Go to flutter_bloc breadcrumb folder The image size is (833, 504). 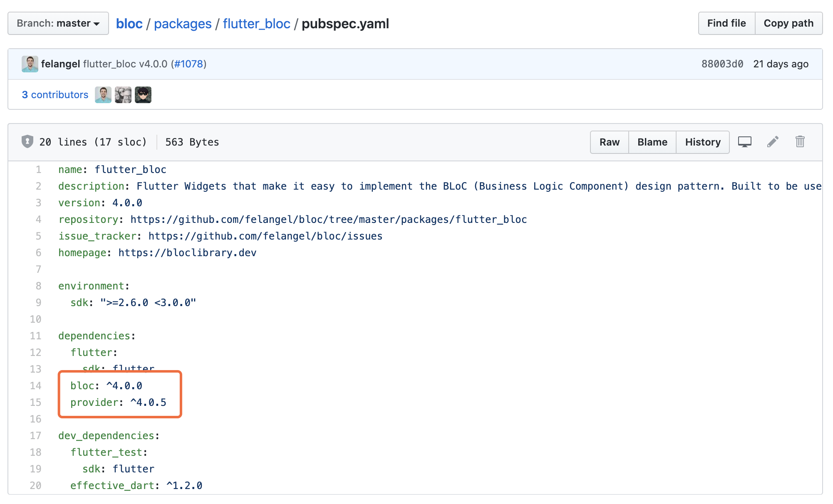(256, 24)
